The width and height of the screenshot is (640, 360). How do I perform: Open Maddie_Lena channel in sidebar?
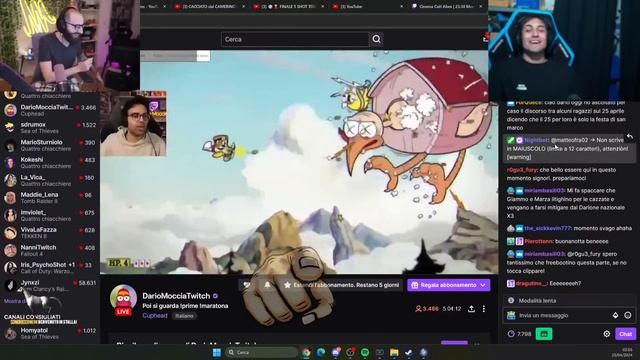pyautogui.click(x=50, y=198)
